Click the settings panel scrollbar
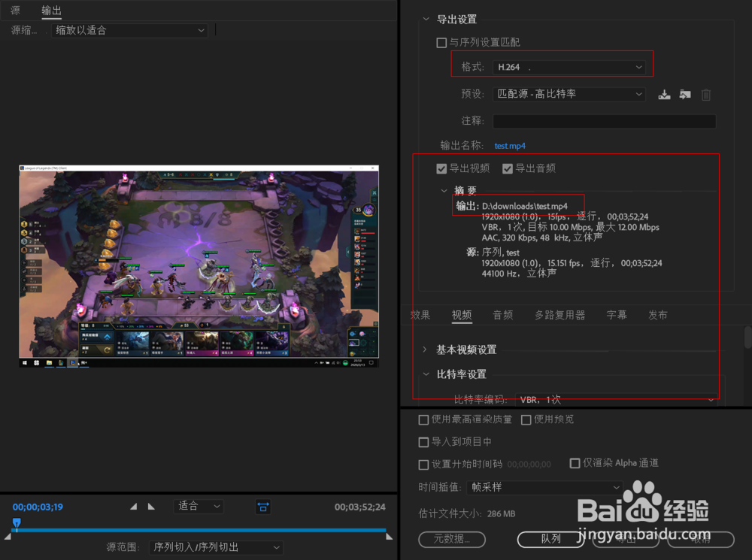The width and height of the screenshot is (752, 560). (747, 337)
